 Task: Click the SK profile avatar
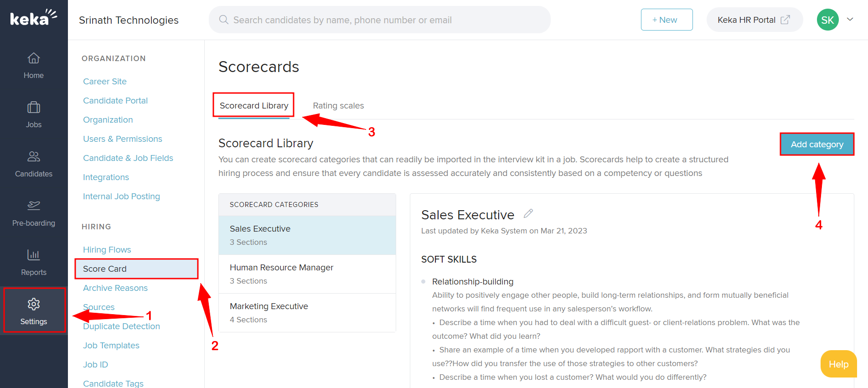[827, 20]
